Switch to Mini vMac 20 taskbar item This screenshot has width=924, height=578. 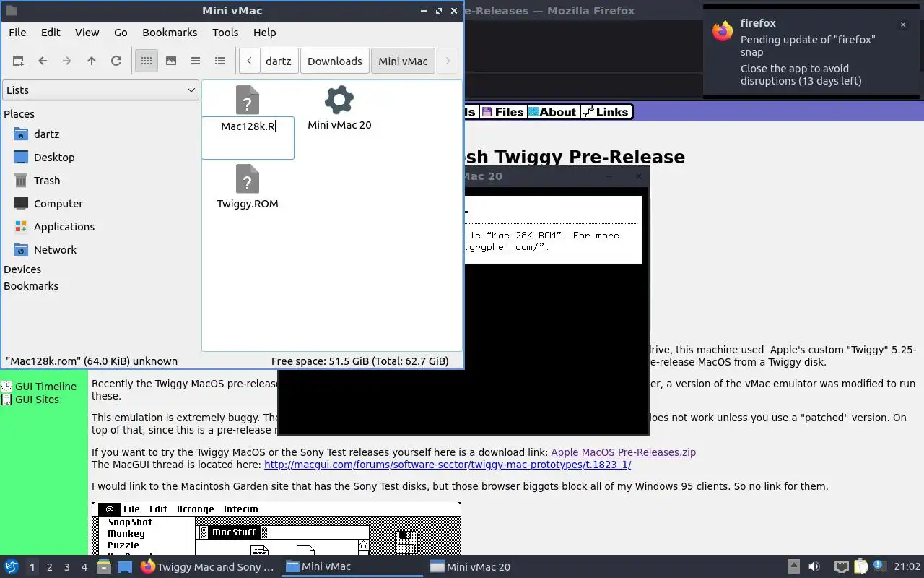pyautogui.click(x=497, y=567)
